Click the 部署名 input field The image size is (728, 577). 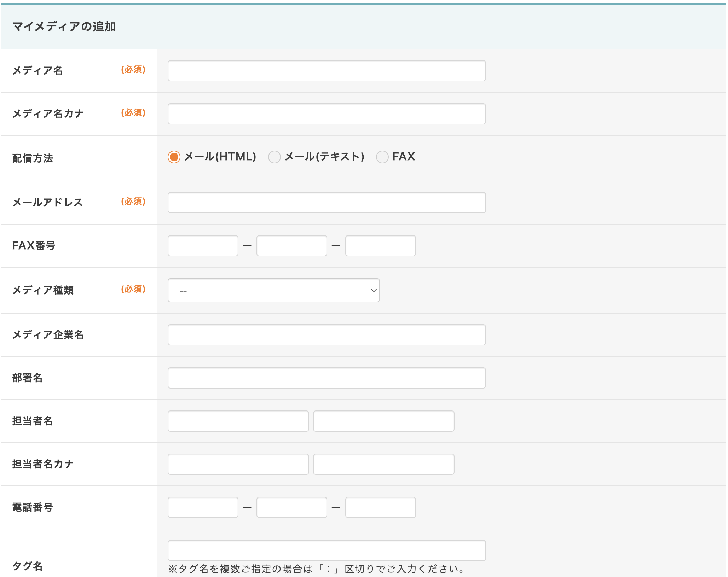[x=326, y=378]
